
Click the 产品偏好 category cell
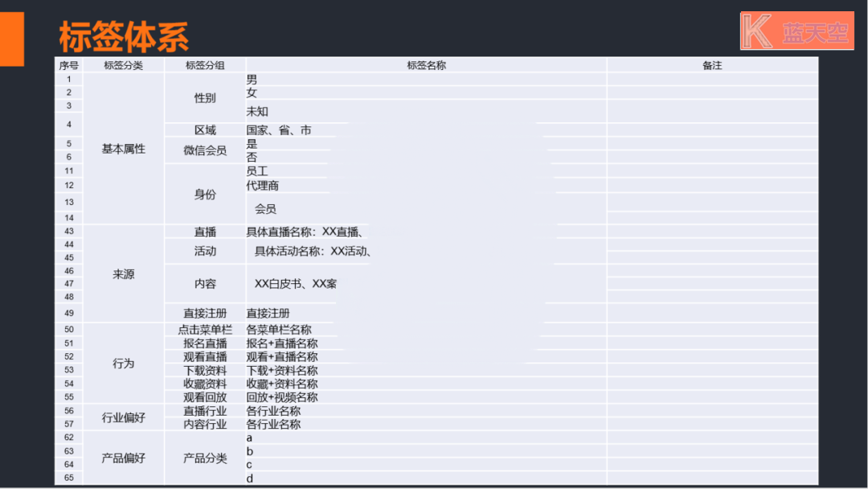coord(123,458)
